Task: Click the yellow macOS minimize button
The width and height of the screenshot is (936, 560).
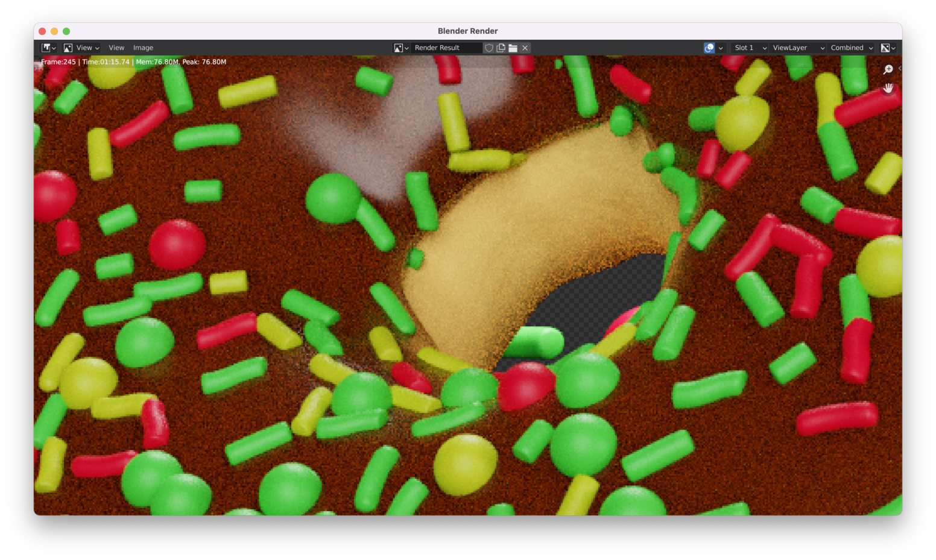Action: click(54, 31)
